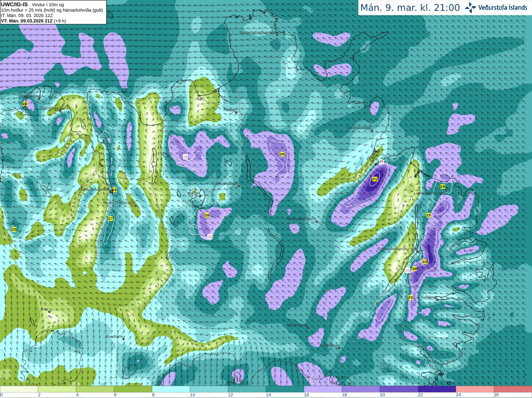Screen dimensions: 532x398
Task: Click the Ásbyrgi station label
Action: click(x=229, y=110)
